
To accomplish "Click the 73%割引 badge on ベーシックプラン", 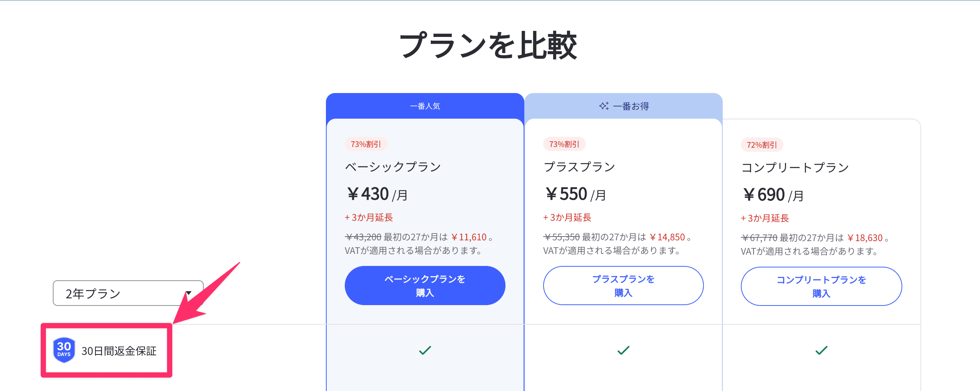I will (366, 144).
